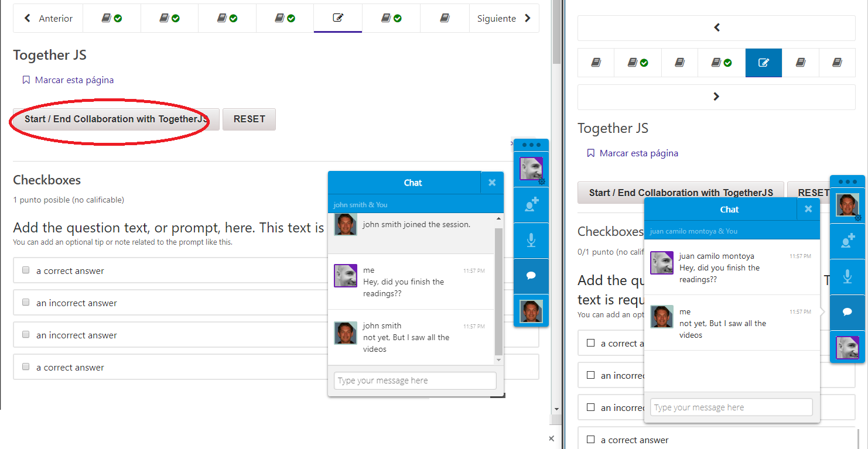
Task: Tick the last 'a correct answer' checkbox in left window
Action: [x=26, y=367]
